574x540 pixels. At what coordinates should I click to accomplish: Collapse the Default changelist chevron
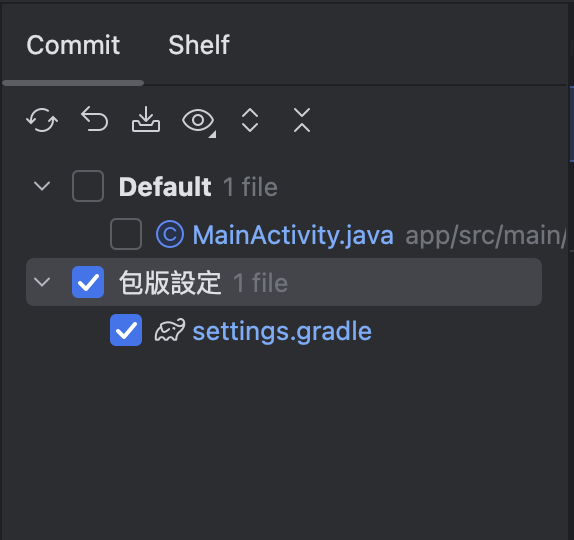pyautogui.click(x=42, y=186)
